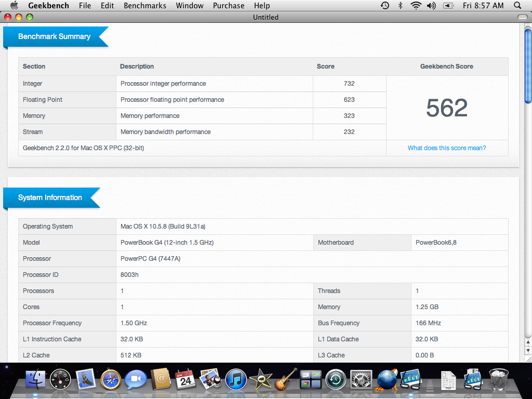The image size is (532, 399).
Task: Launch iMovie star icon in Dock
Action: coord(261,379)
